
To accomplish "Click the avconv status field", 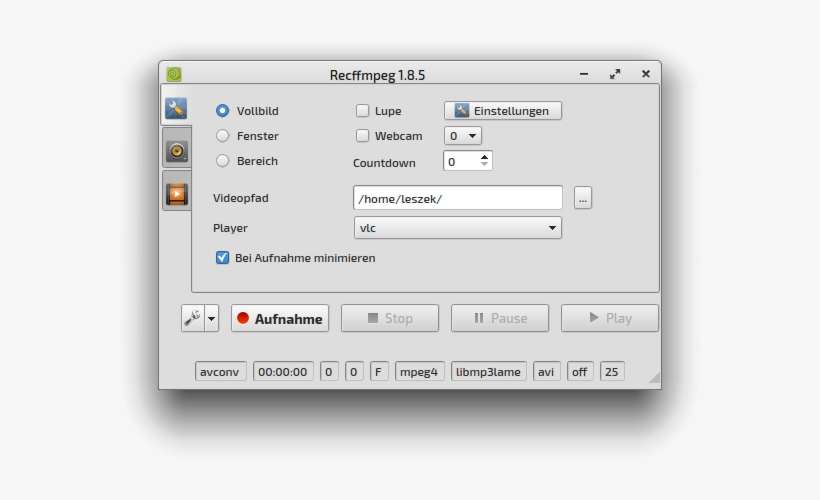I will [220, 371].
